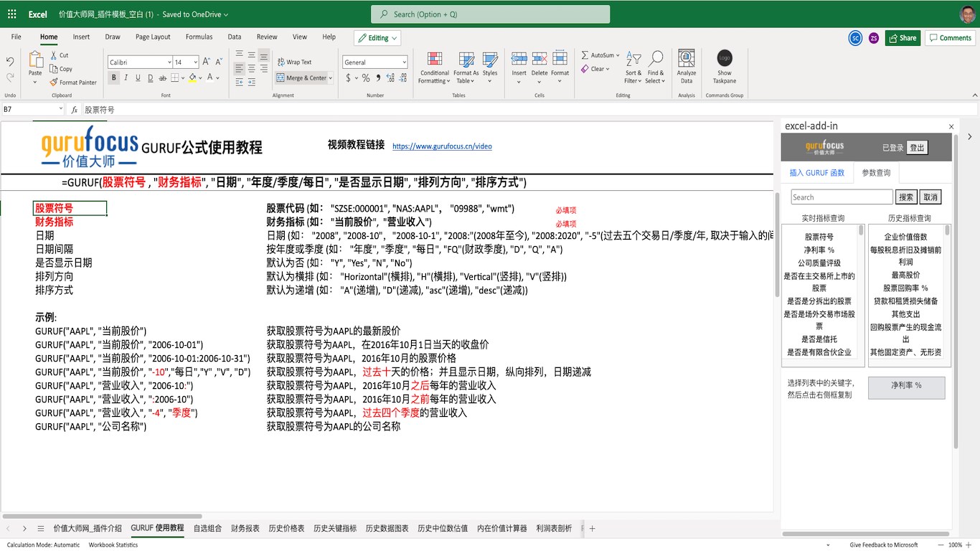Toggle Underline formatting
Image resolution: width=980 pixels, height=551 pixels.
pyautogui.click(x=139, y=77)
